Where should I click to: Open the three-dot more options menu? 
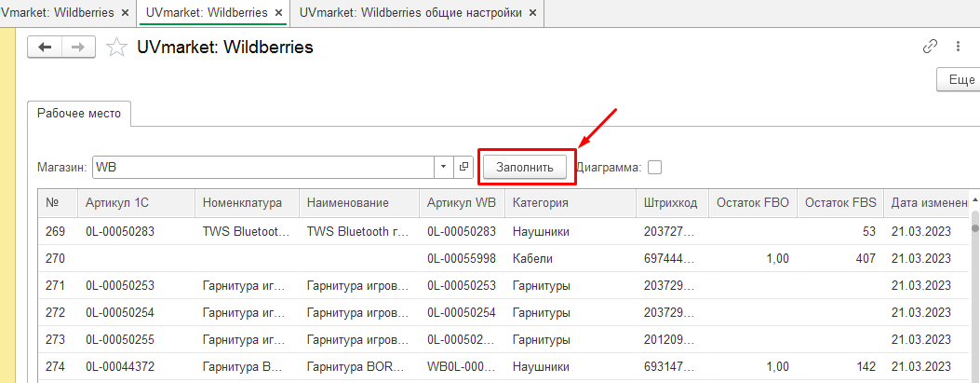[958, 47]
